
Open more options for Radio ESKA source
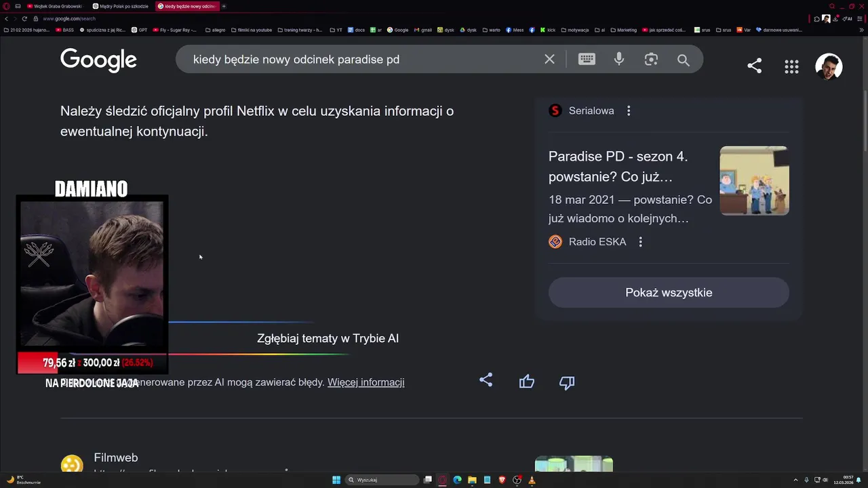(x=640, y=242)
